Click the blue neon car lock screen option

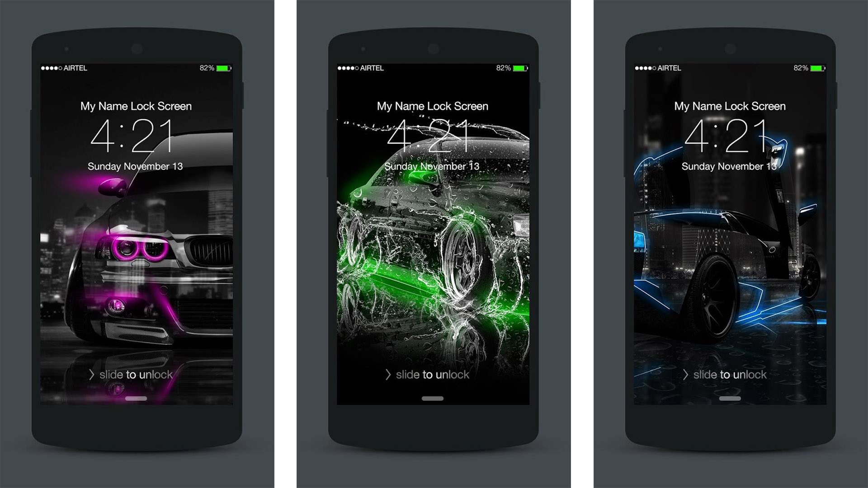pyautogui.click(x=723, y=238)
